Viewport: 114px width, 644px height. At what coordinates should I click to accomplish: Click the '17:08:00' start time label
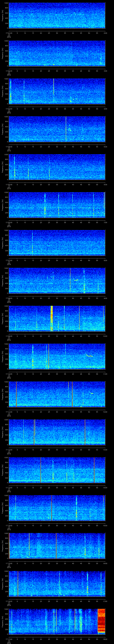pos(9,298)
